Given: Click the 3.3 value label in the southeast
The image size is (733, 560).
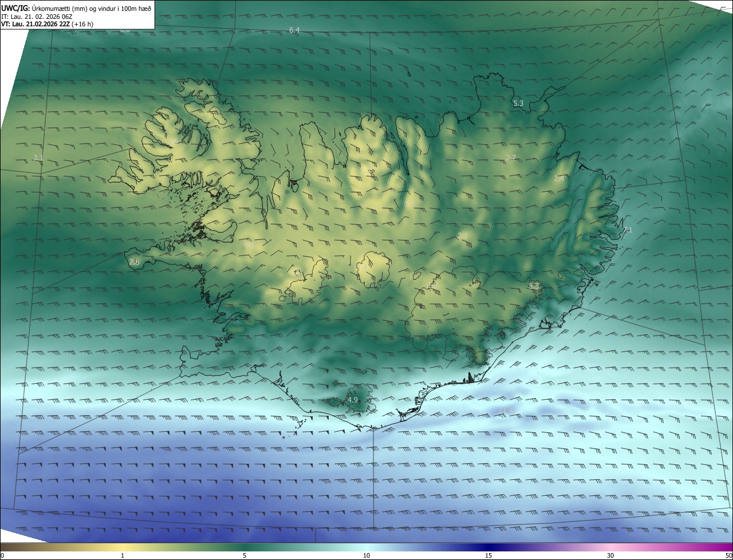Looking at the screenshot, I should (534, 285).
